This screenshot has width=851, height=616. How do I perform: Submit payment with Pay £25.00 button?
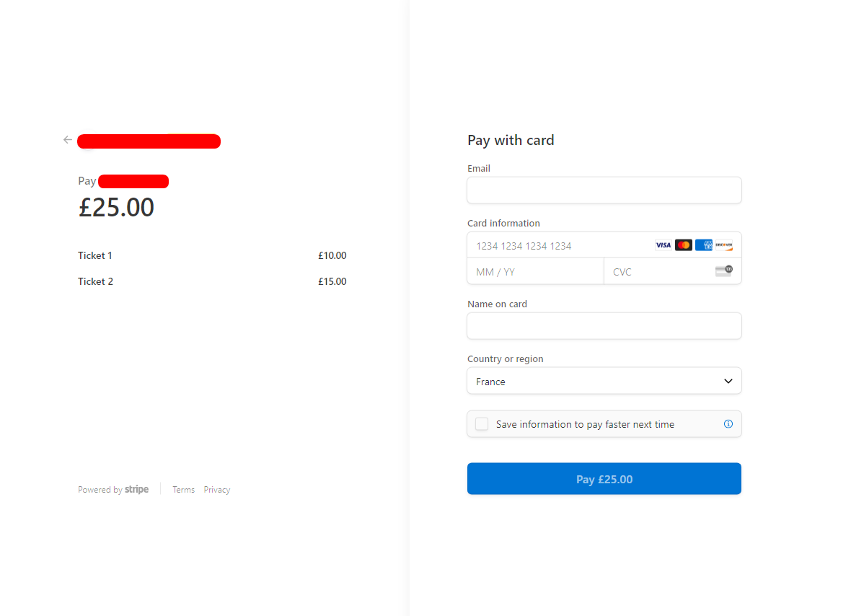pos(604,479)
